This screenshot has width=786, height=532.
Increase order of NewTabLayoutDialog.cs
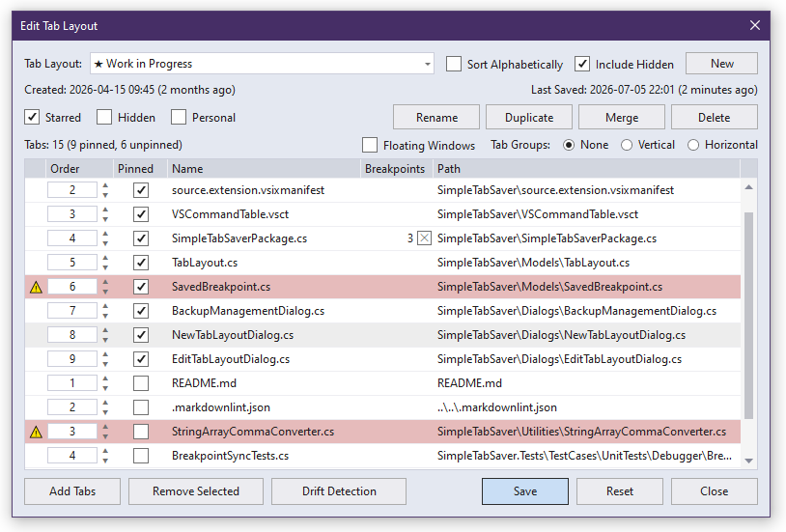point(105,330)
